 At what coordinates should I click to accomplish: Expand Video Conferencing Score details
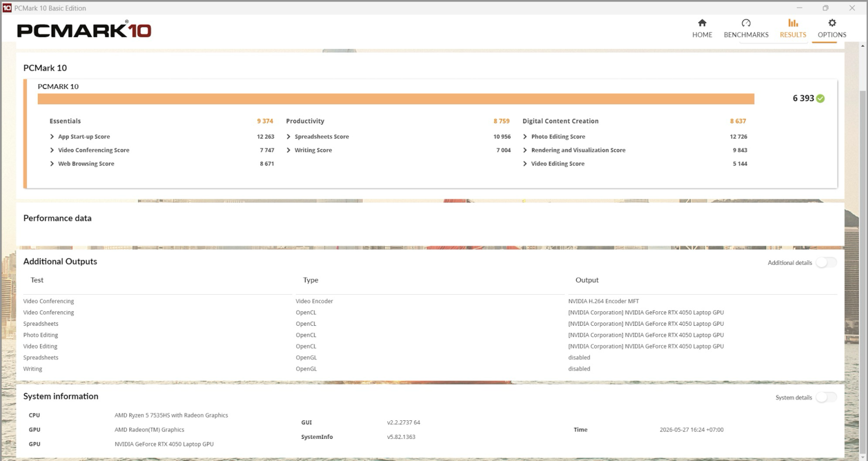[52, 150]
